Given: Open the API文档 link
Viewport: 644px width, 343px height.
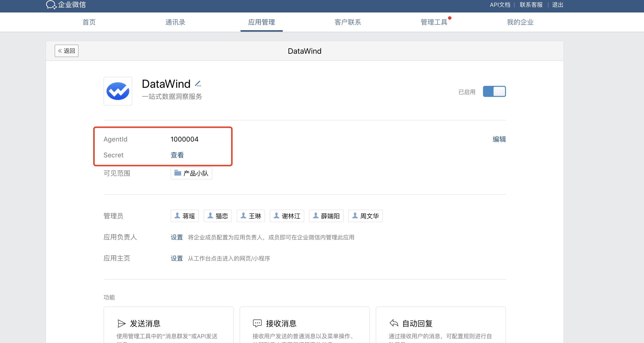Looking at the screenshot, I should coord(500,5).
